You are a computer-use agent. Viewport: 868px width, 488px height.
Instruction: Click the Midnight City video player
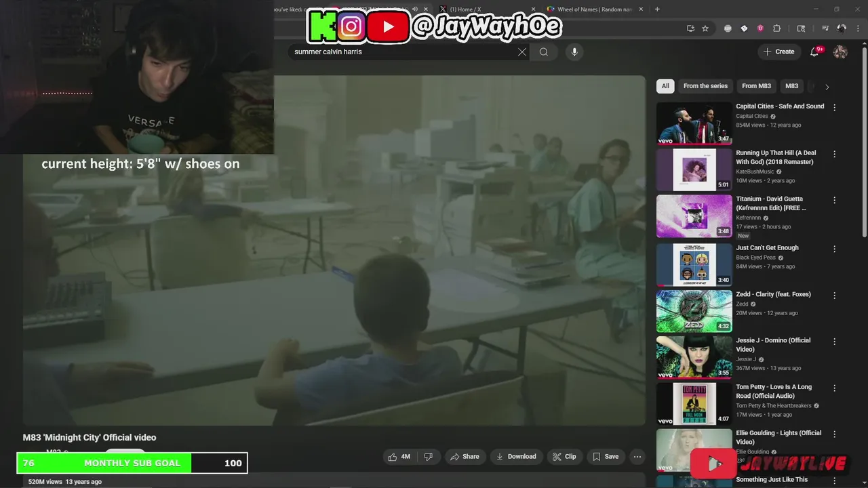point(334,251)
